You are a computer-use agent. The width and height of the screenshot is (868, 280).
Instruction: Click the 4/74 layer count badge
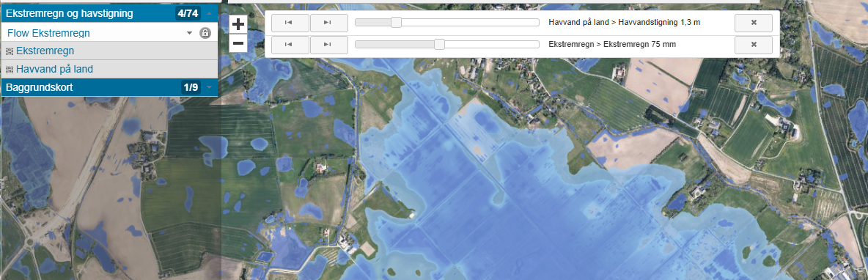point(188,12)
